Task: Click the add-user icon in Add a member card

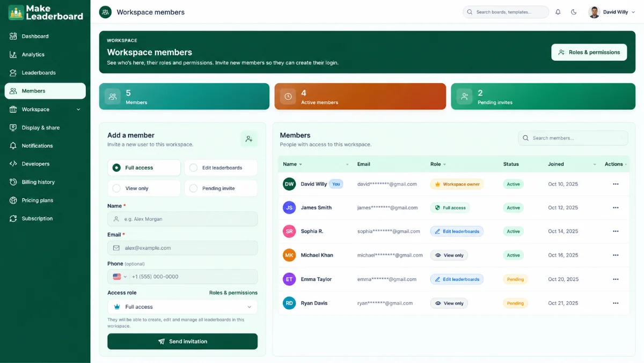Action: pyautogui.click(x=249, y=139)
